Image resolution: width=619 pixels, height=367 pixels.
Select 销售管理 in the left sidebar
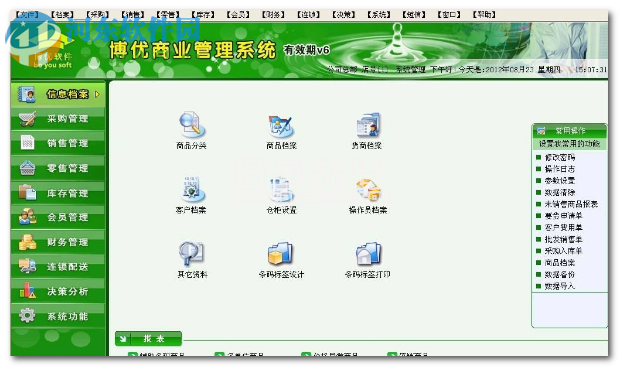[58, 143]
